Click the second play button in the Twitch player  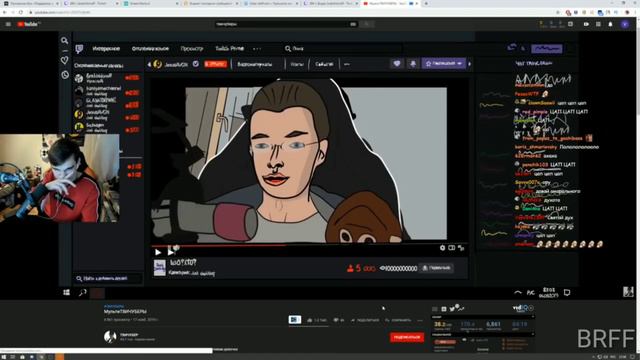(x=171, y=252)
